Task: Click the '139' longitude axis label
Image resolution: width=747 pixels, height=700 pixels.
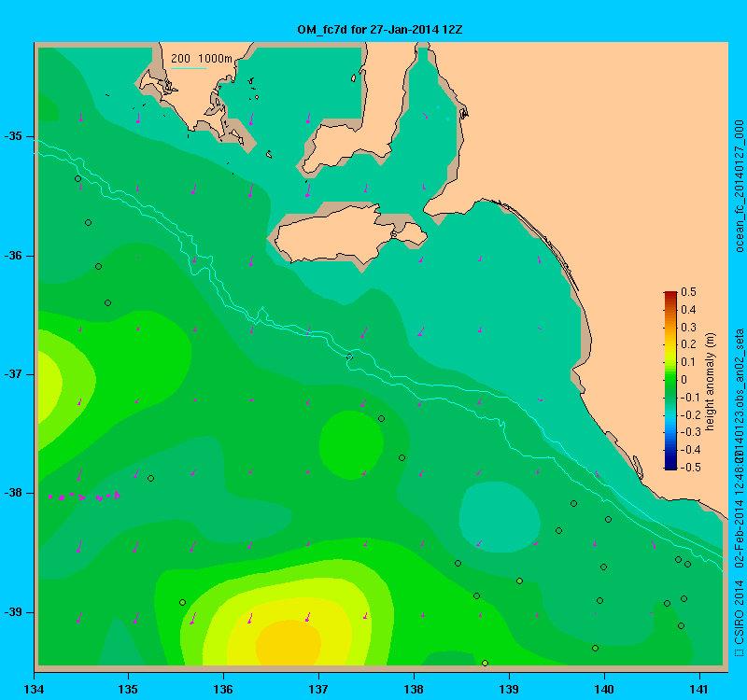Action: point(509,689)
